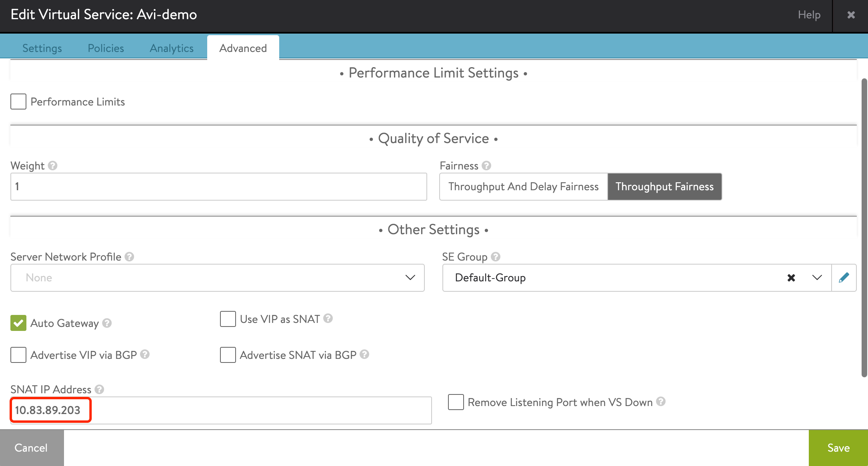Click Remove Listening Port help icon

pyautogui.click(x=661, y=401)
